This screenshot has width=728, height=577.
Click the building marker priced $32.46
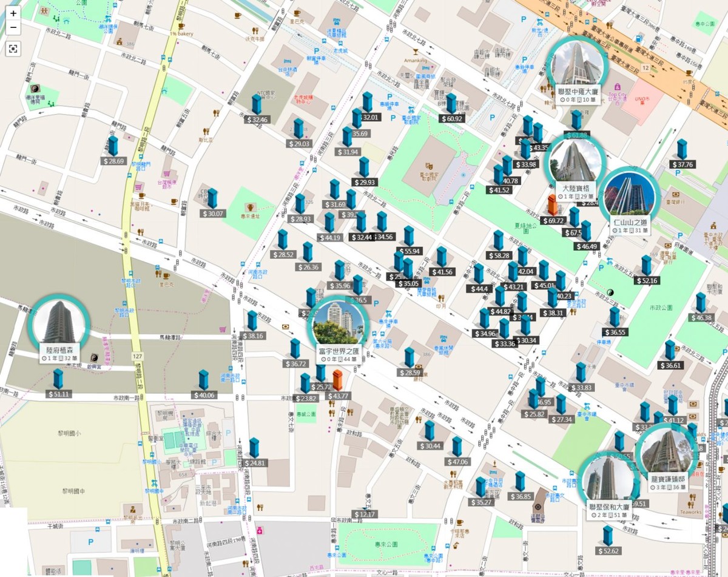click(258, 109)
